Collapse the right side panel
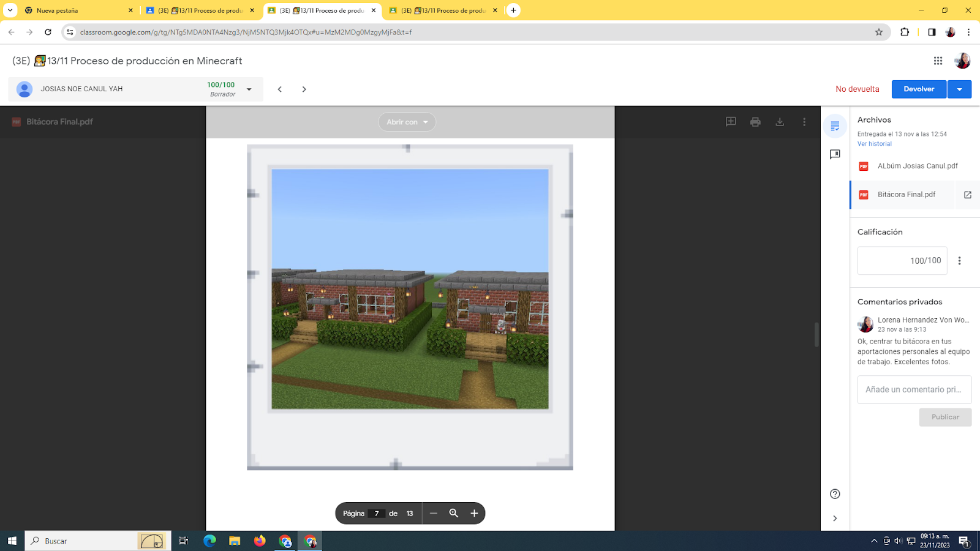 coord(835,519)
